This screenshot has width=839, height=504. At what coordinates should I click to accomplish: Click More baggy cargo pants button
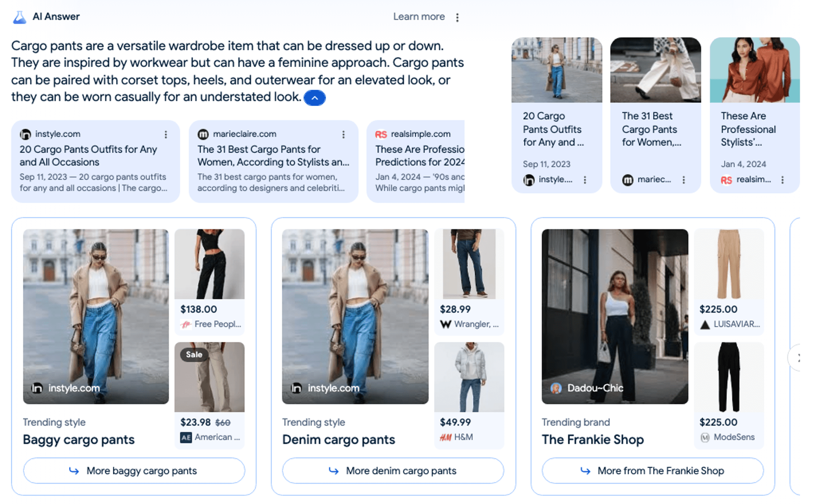click(x=134, y=471)
